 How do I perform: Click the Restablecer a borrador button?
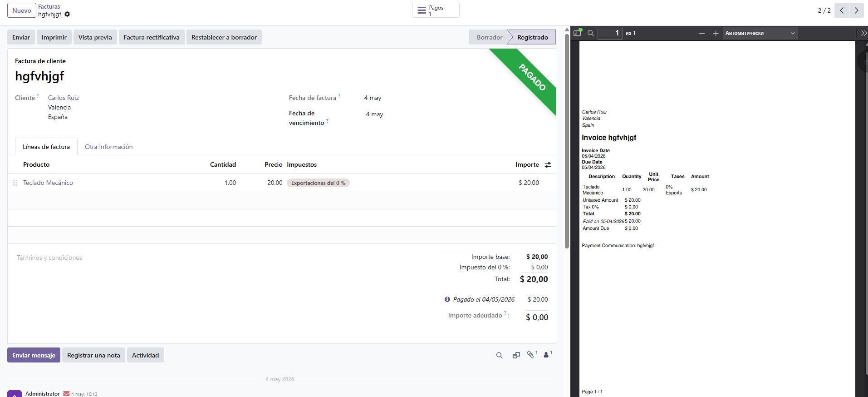click(224, 37)
